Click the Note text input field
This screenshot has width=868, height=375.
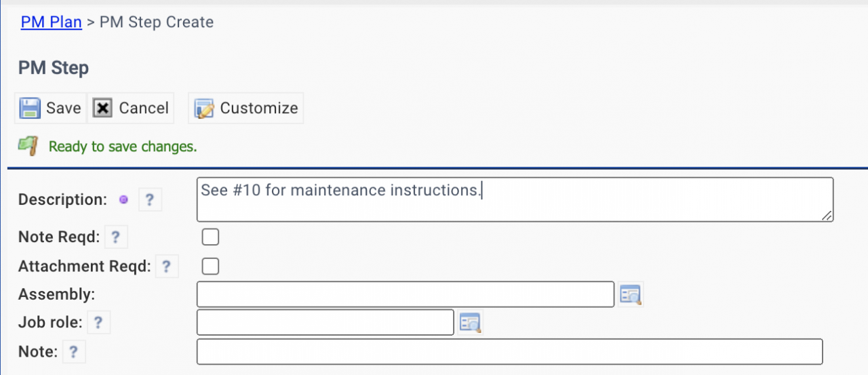coord(510,352)
